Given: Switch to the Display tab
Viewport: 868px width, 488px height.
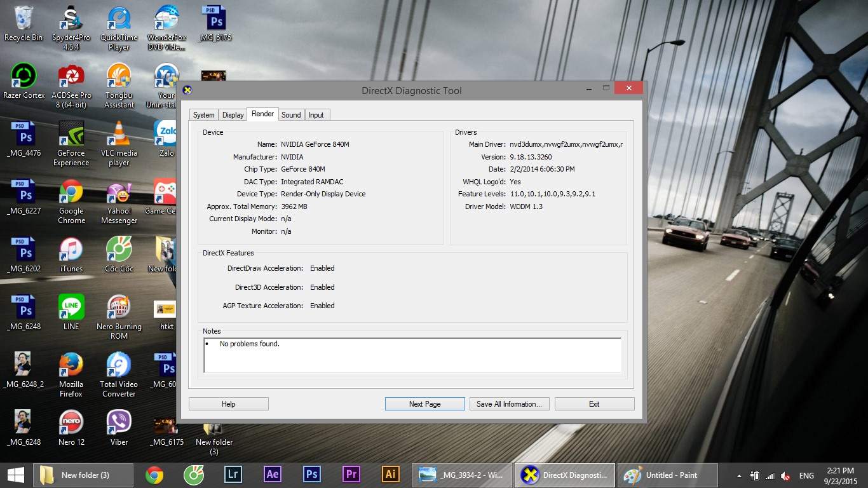Looking at the screenshot, I should click(233, 115).
